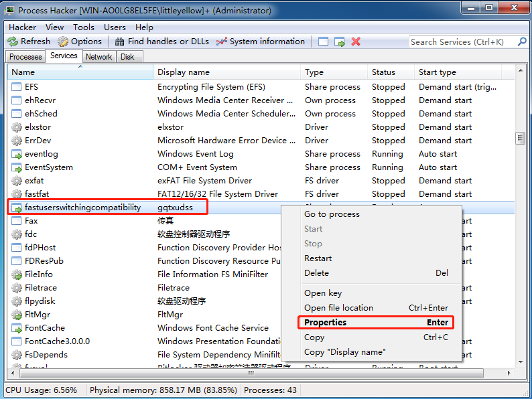
Task: Click the FDResPub service icon
Action: click(17, 261)
